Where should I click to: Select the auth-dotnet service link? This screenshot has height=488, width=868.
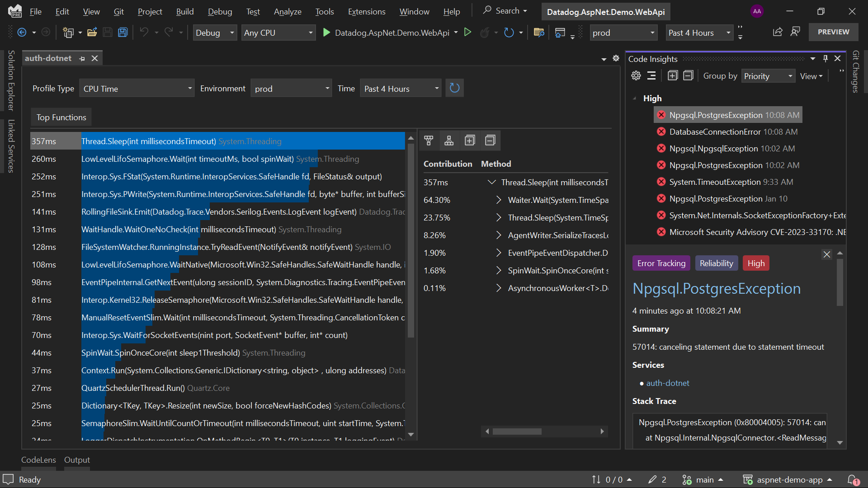[x=668, y=383]
